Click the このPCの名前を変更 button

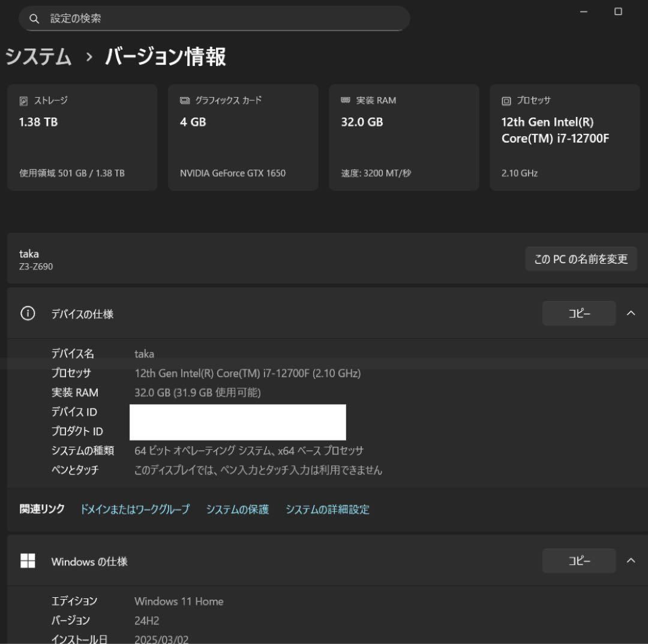(x=581, y=258)
